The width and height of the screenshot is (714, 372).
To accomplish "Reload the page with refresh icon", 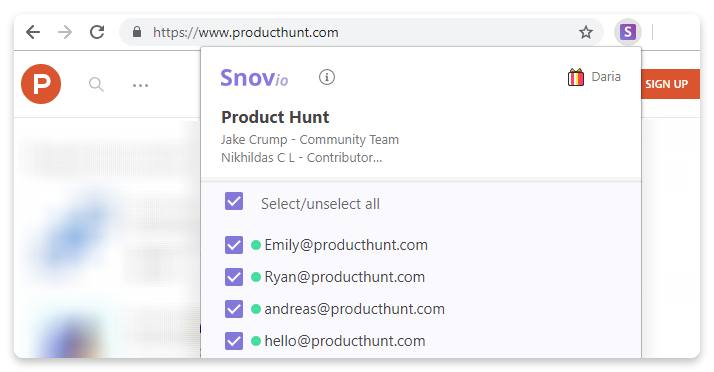I will point(97,32).
